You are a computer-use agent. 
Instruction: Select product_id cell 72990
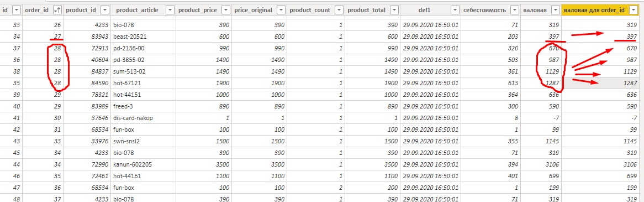tap(87, 164)
